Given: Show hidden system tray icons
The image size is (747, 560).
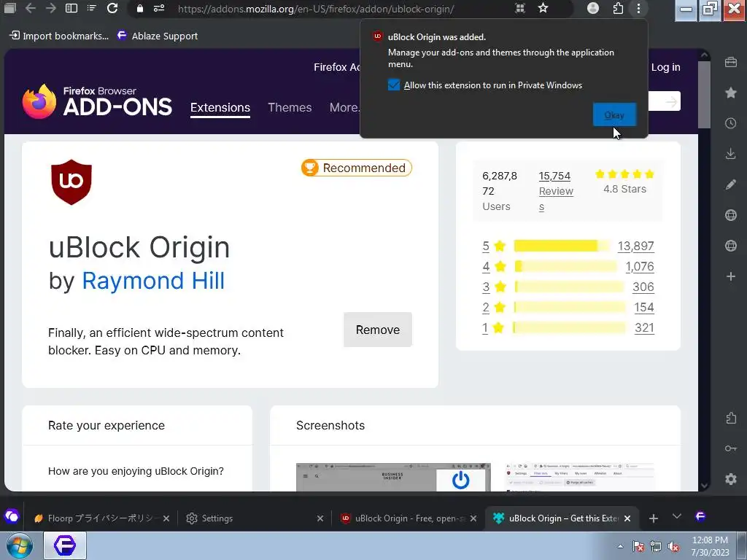Looking at the screenshot, I should [x=620, y=547].
